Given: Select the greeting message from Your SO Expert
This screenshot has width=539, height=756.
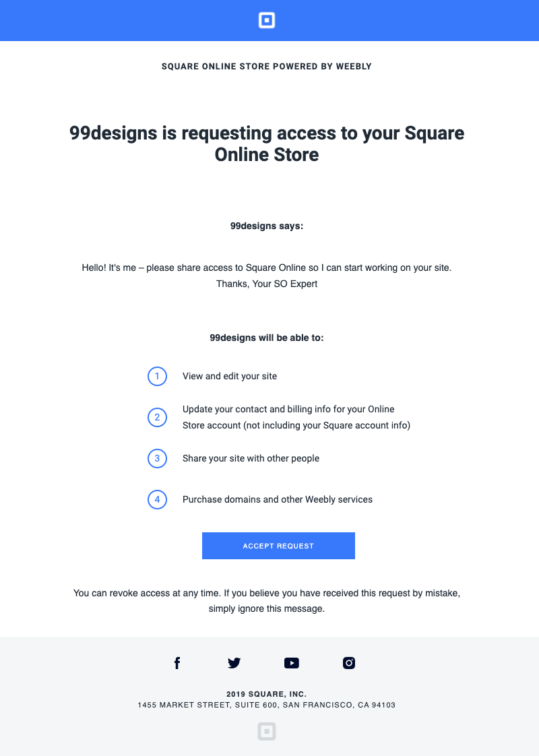Looking at the screenshot, I should click(x=267, y=276).
